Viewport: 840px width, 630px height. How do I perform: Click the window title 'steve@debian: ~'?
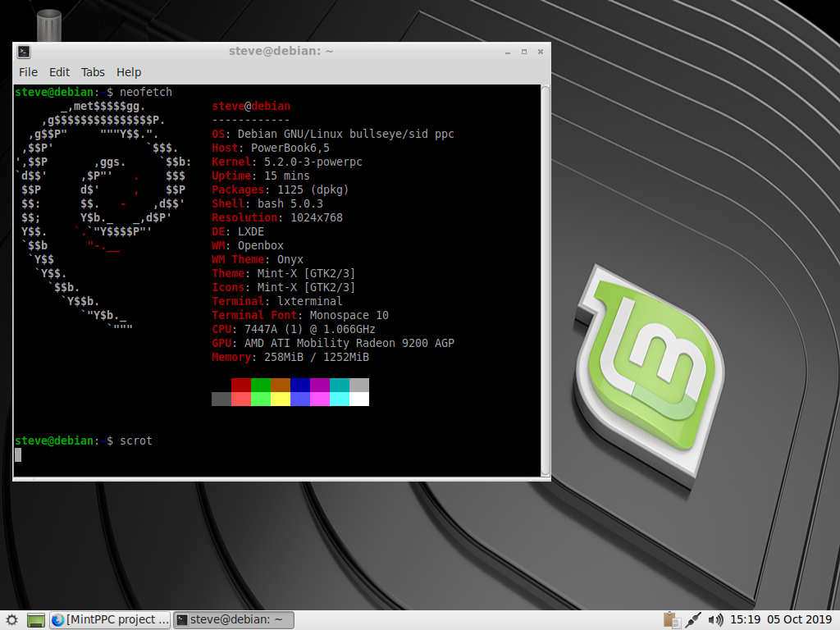pos(281,51)
